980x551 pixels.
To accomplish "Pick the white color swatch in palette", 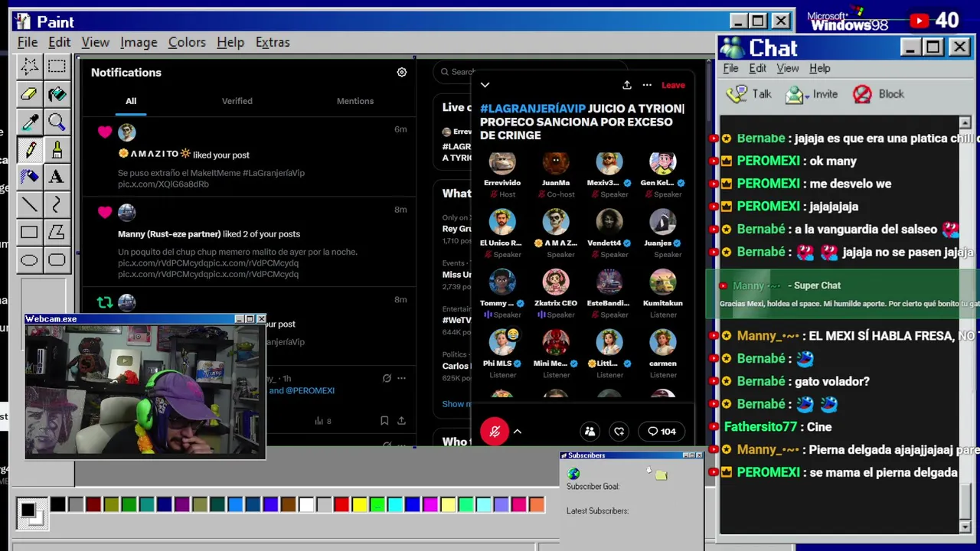I will click(306, 504).
